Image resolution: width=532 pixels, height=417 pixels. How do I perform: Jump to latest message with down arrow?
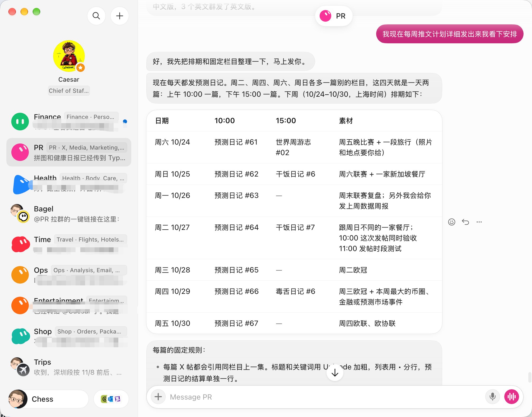[335, 373]
